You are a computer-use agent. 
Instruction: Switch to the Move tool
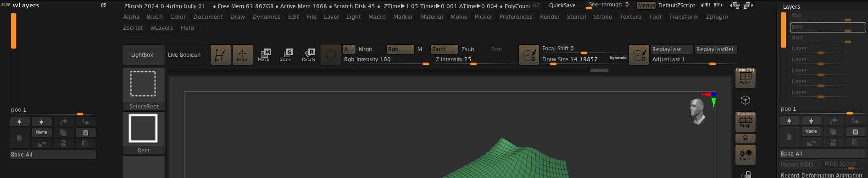264,55
